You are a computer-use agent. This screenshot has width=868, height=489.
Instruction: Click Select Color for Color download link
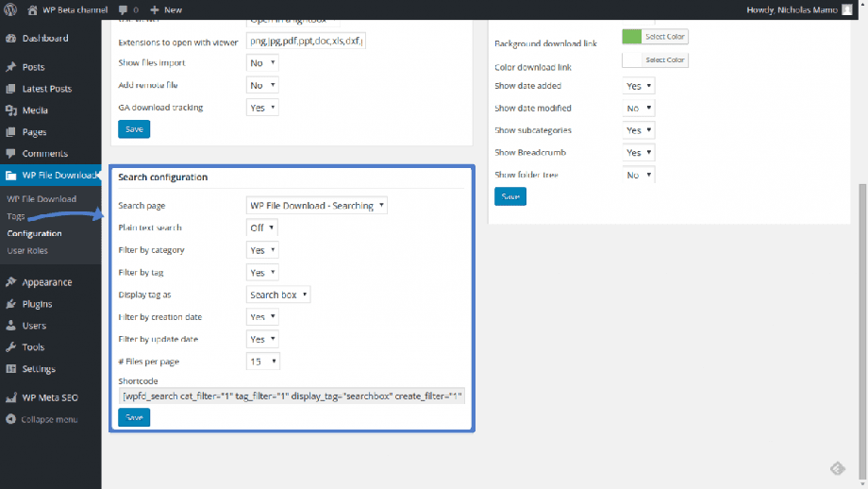pyautogui.click(x=665, y=59)
